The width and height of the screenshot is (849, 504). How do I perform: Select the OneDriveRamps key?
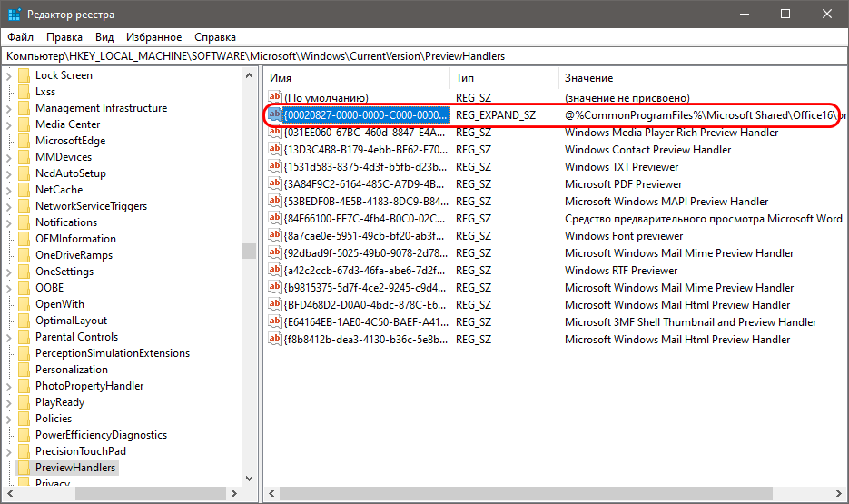point(74,255)
